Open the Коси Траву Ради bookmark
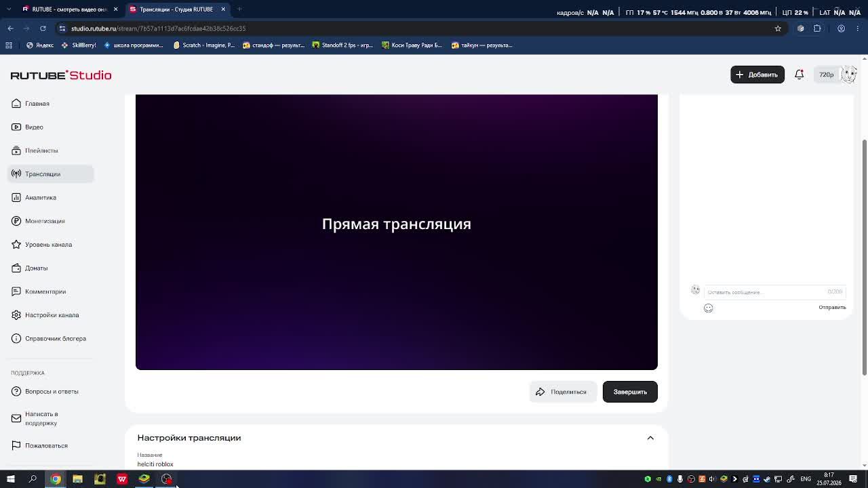The width and height of the screenshot is (868, 488). (x=412, y=45)
